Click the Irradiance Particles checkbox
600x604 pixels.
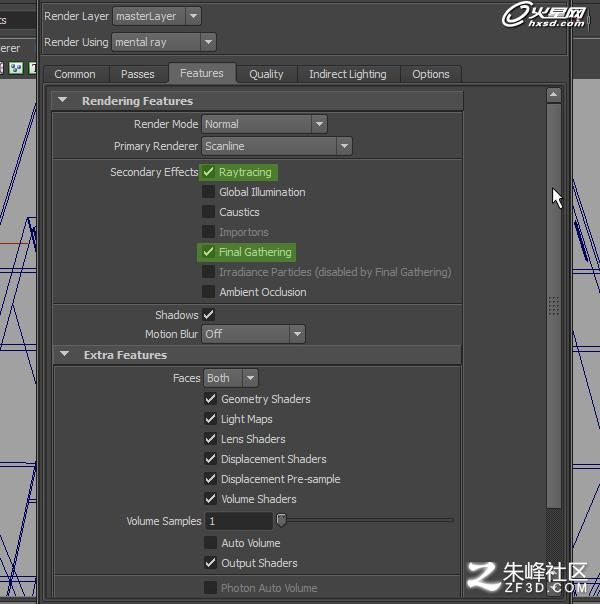pos(208,272)
